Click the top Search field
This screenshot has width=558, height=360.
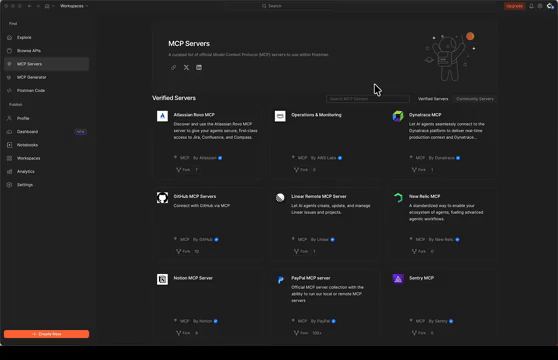[x=272, y=6]
